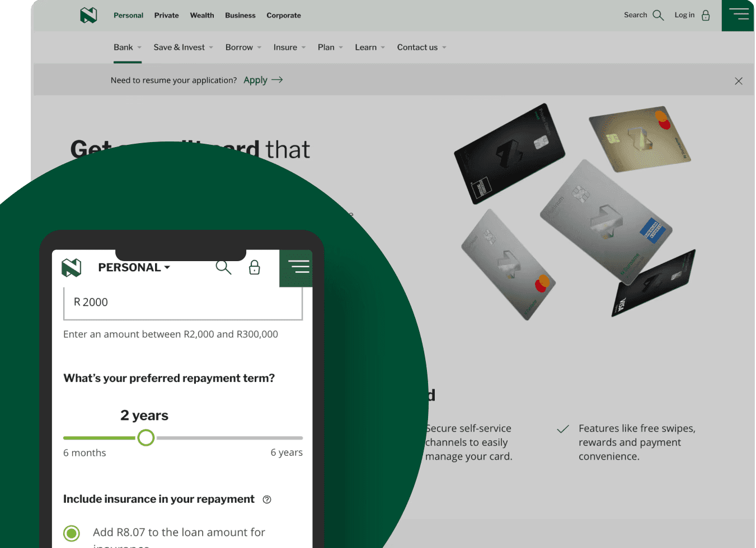Tap the phone padlock login icon
The image size is (756, 548).
point(255,267)
